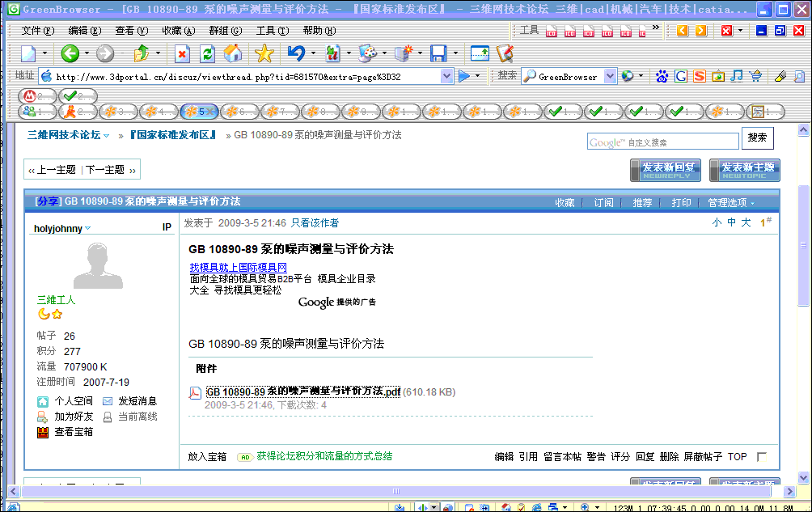Image resolution: width=812 pixels, height=512 pixels.
Task: Open the undo button dropdown arrow
Action: tap(313, 53)
